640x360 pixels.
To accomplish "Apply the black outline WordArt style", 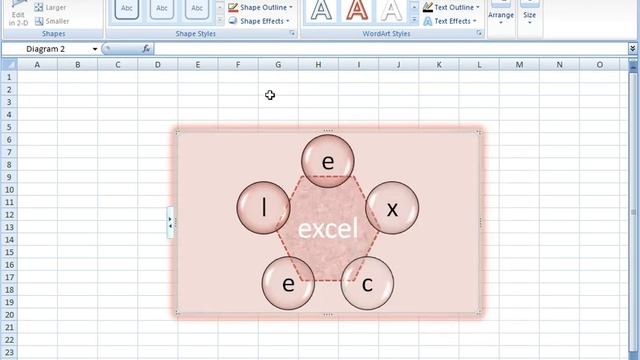I will [321, 10].
